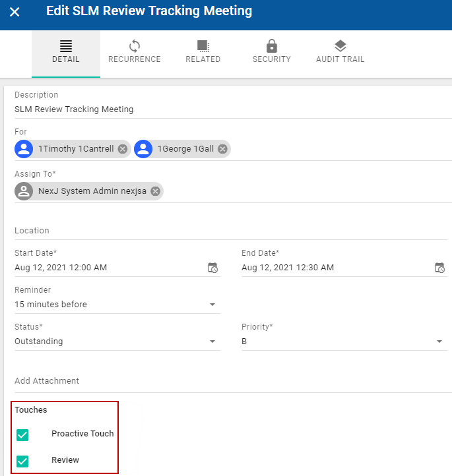Close the Edit SLM Review dialog
452x476 pixels.
pyautogui.click(x=15, y=13)
